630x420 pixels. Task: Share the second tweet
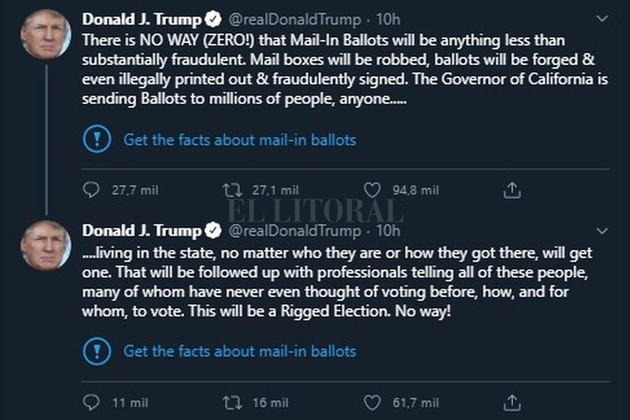pos(511,402)
